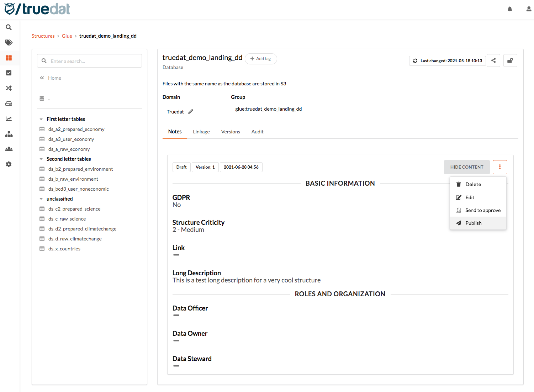
Task: Collapse the unclassified tables group
Action: [41, 199]
